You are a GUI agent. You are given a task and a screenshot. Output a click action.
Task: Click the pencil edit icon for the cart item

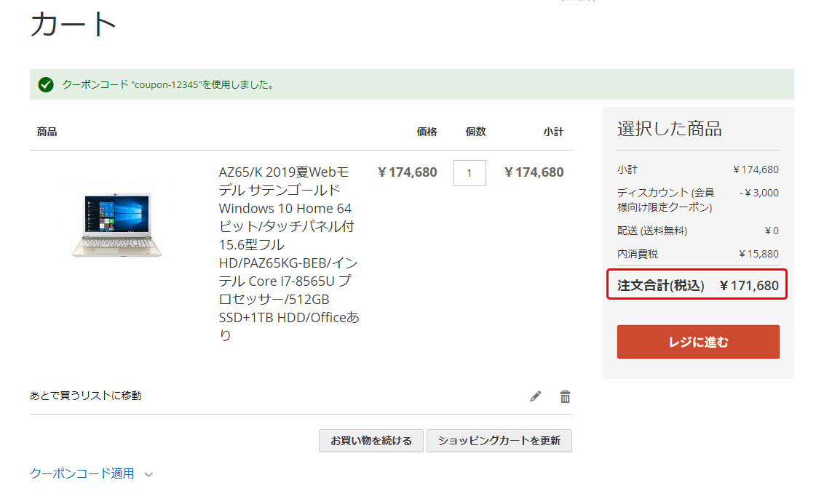(x=535, y=396)
